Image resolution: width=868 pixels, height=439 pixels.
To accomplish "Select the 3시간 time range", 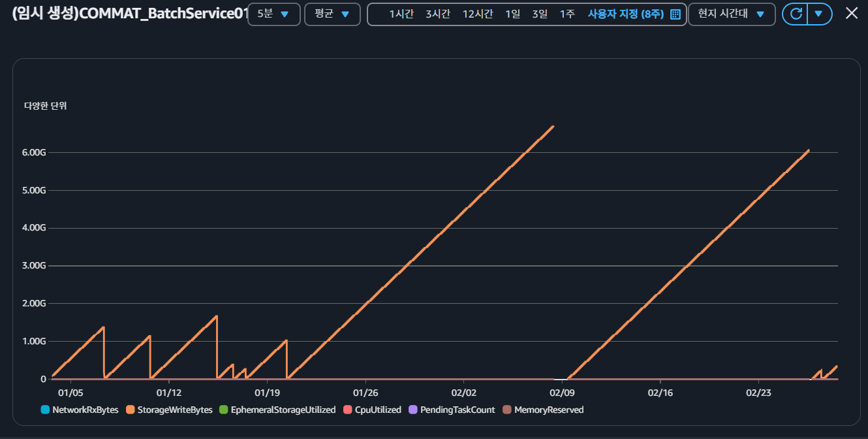I will pyautogui.click(x=437, y=14).
